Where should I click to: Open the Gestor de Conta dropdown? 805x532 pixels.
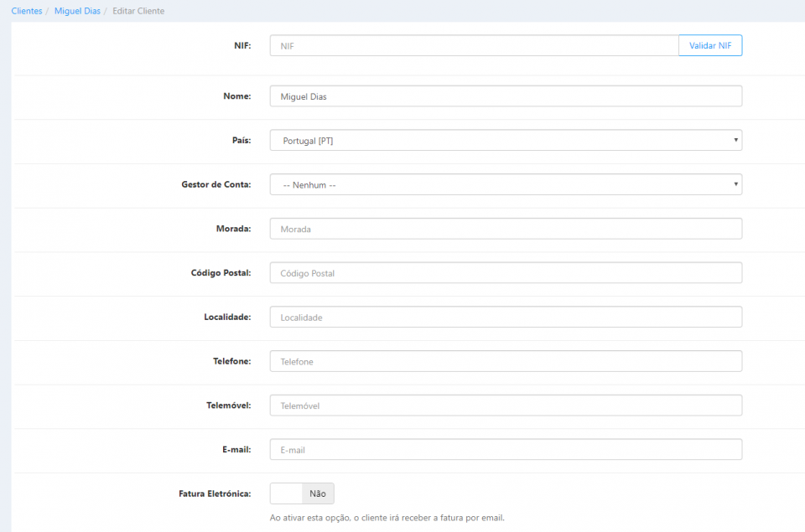(x=504, y=184)
